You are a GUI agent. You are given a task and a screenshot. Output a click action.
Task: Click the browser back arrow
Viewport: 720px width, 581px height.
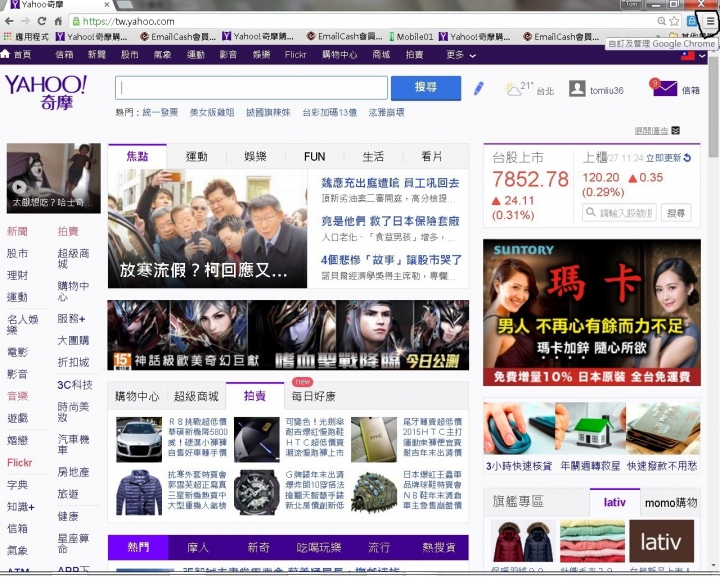pyautogui.click(x=9, y=21)
